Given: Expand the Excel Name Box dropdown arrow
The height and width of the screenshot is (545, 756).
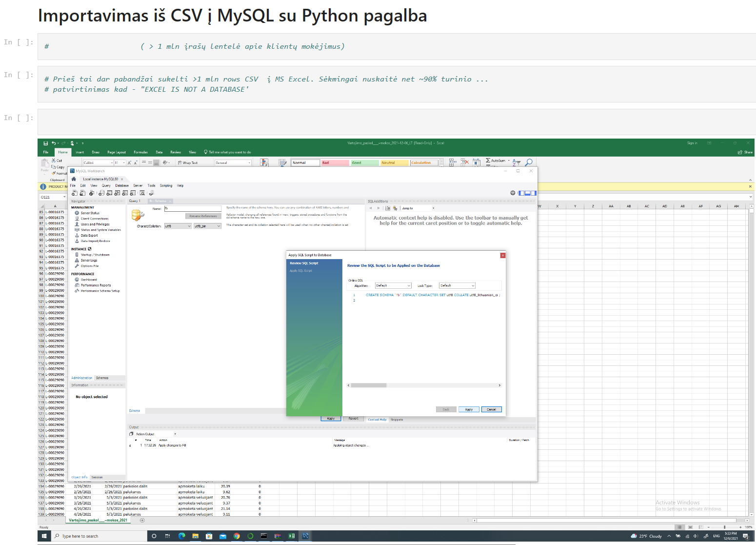Looking at the screenshot, I should coord(64,197).
